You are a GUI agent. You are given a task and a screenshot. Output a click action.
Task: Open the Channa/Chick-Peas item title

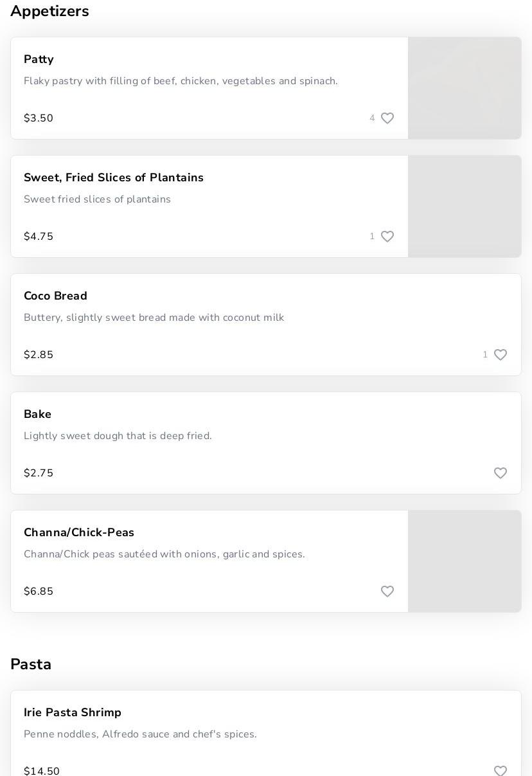(x=79, y=533)
